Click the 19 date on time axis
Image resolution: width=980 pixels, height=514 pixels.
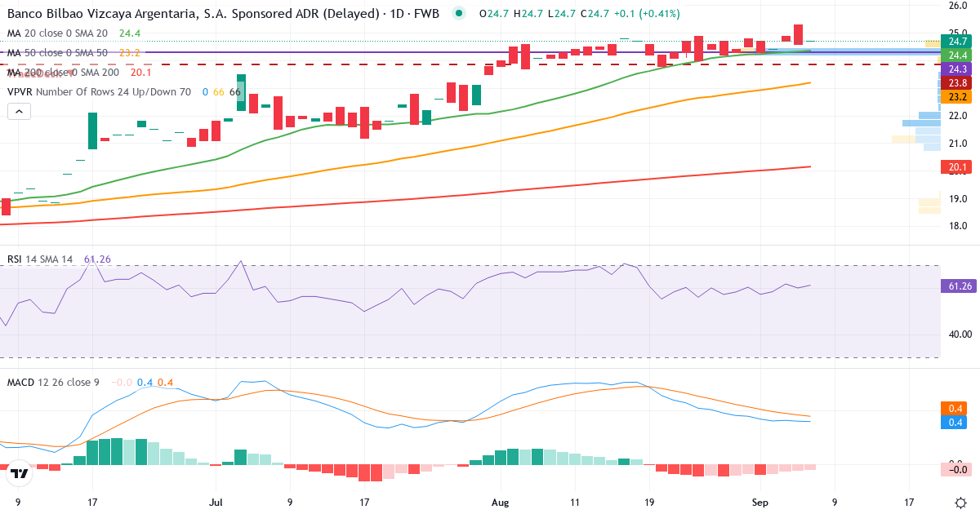[x=648, y=503]
